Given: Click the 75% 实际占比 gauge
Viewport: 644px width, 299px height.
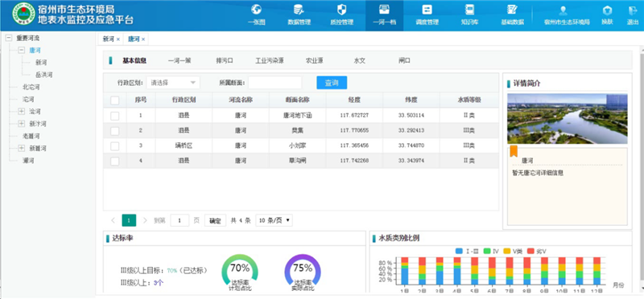Looking at the screenshot, I should pyautogui.click(x=303, y=272).
